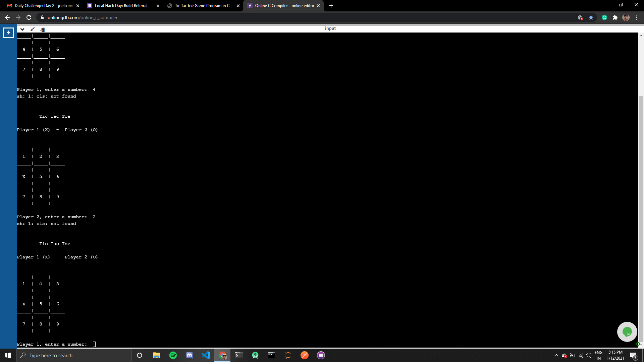Open the Chrome three-dot menu
This screenshot has height=362, width=644.
coord(637,17)
